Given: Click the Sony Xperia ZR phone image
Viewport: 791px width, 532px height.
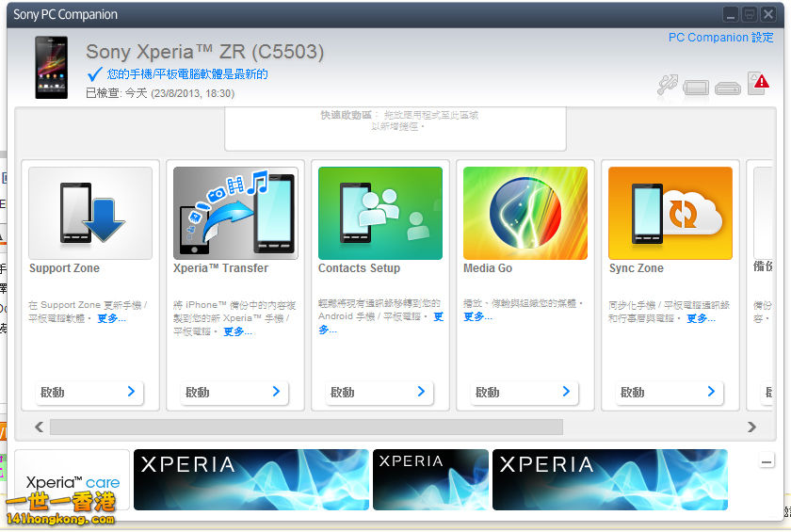Looking at the screenshot, I should [51, 68].
